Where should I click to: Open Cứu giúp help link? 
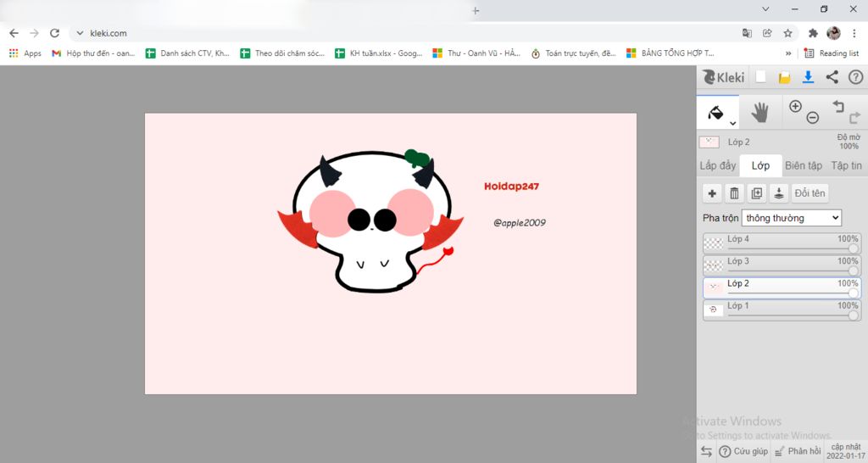pyautogui.click(x=743, y=451)
